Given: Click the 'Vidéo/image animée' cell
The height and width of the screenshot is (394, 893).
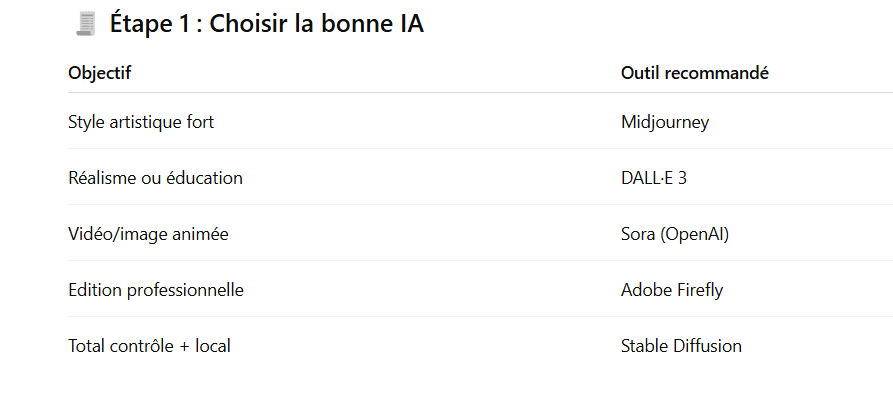Looking at the screenshot, I should 149,234.
